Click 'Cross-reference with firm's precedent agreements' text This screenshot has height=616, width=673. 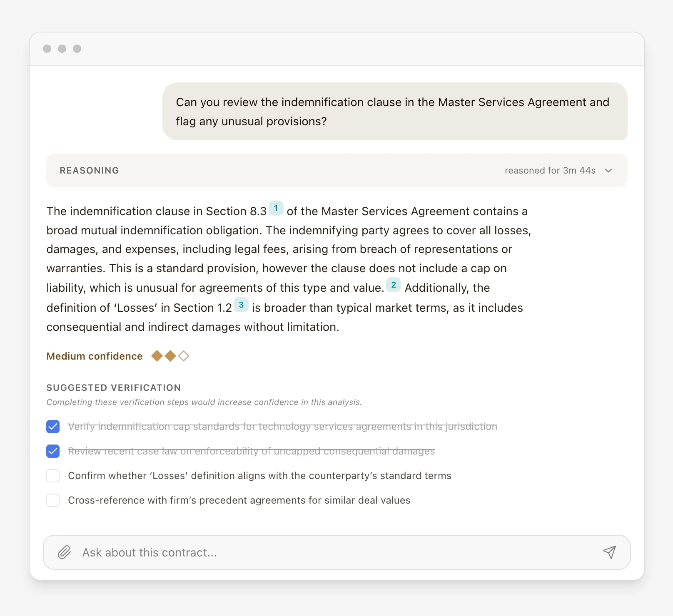pos(239,500)
